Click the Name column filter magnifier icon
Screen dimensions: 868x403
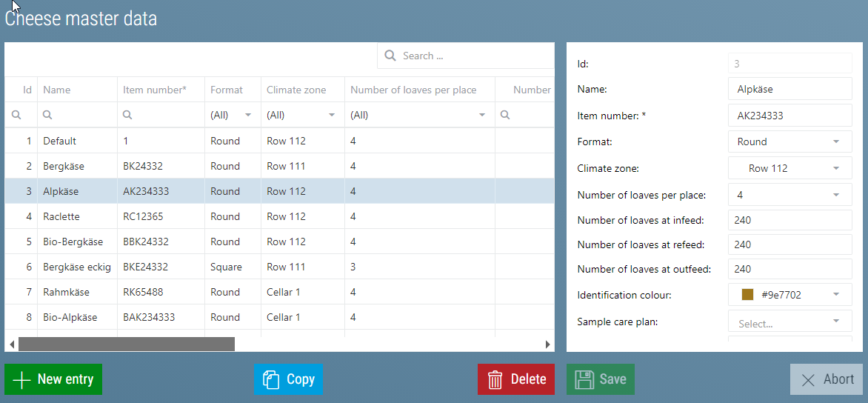click(48, 116)
